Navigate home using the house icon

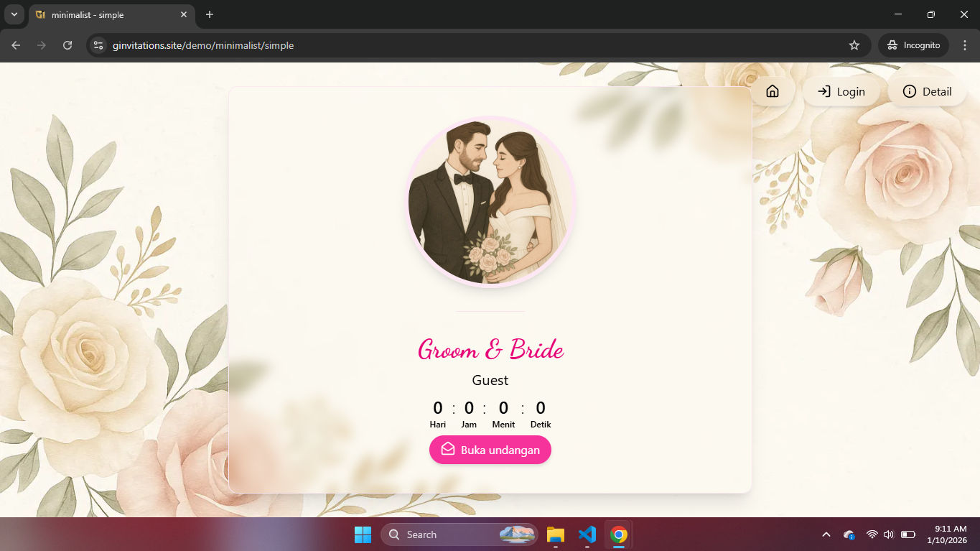pos(772,91)
